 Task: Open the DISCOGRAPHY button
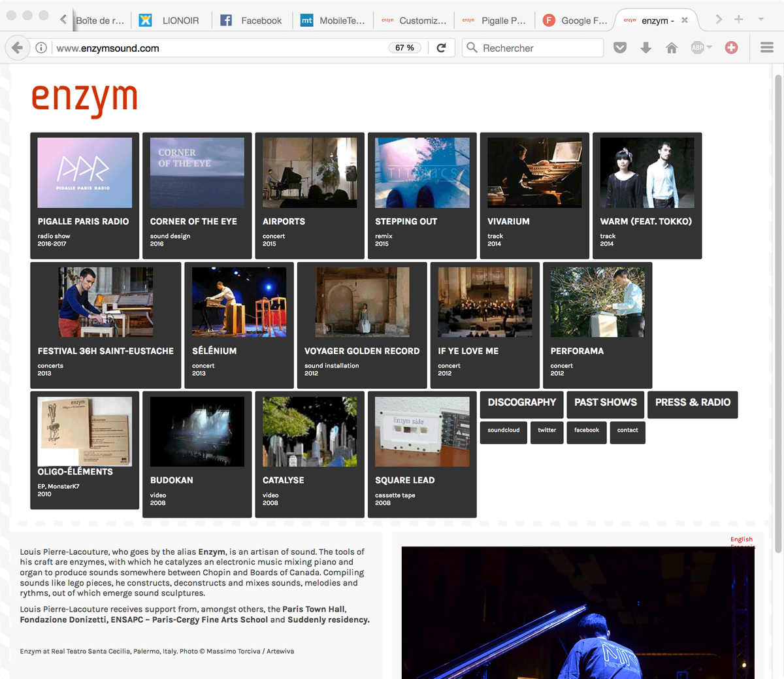click(521, 405)
